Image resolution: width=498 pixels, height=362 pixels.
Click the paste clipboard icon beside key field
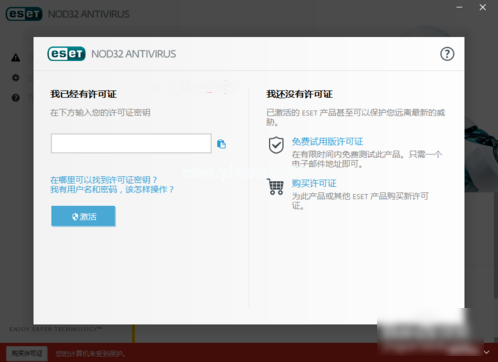[x=221, y=144]
